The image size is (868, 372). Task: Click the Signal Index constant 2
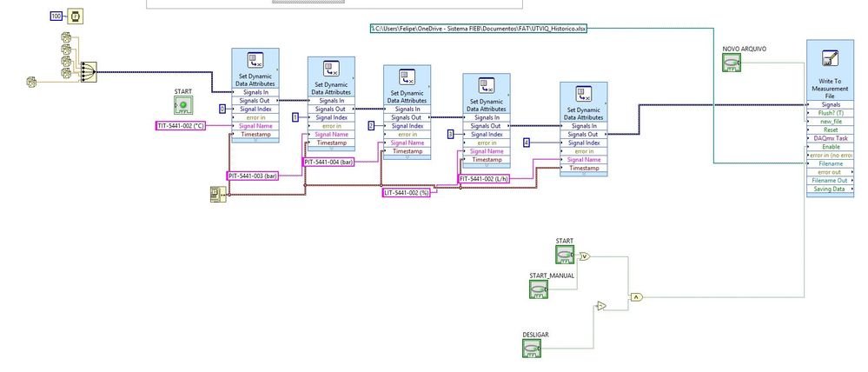pos(372,126)
